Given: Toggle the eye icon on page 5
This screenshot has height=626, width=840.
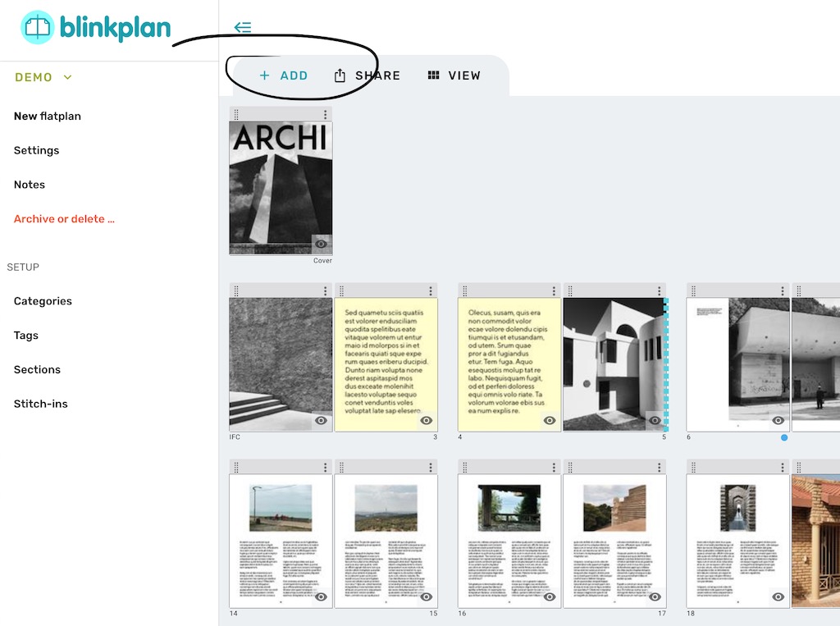Looking at the screenshot, I should pos(655,420).
